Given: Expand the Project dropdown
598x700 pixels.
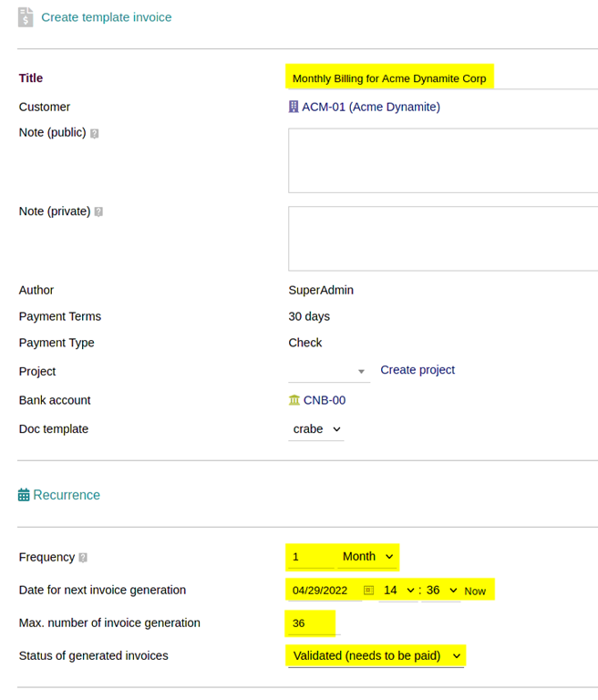Looking at the screenshot, I should point(329,372).
